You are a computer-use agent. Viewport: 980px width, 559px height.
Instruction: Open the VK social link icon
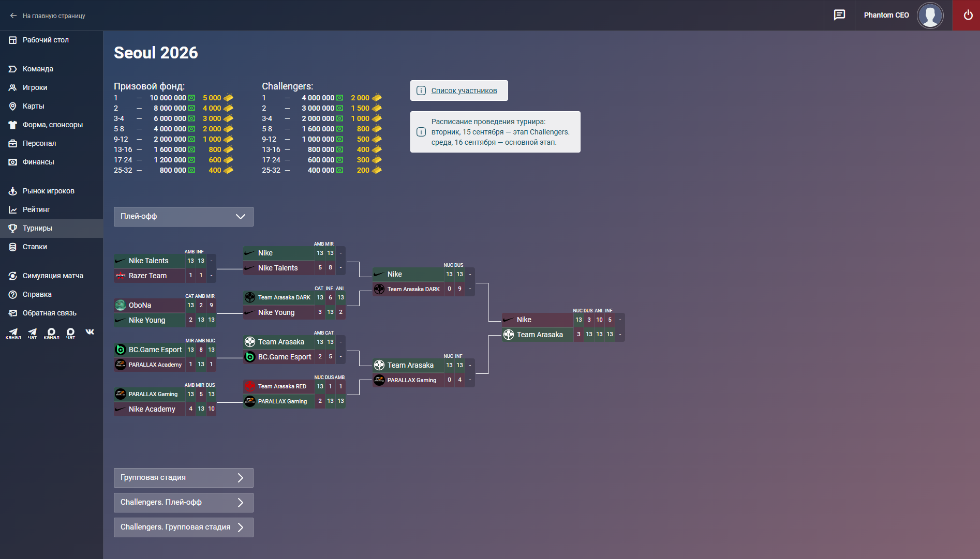pos(90,332)
